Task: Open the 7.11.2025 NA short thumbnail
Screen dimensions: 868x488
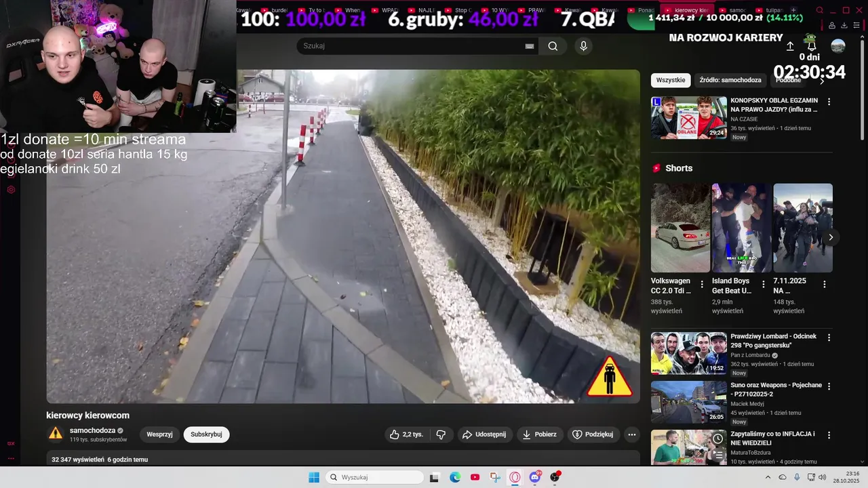Action: [x=803, y=228]
